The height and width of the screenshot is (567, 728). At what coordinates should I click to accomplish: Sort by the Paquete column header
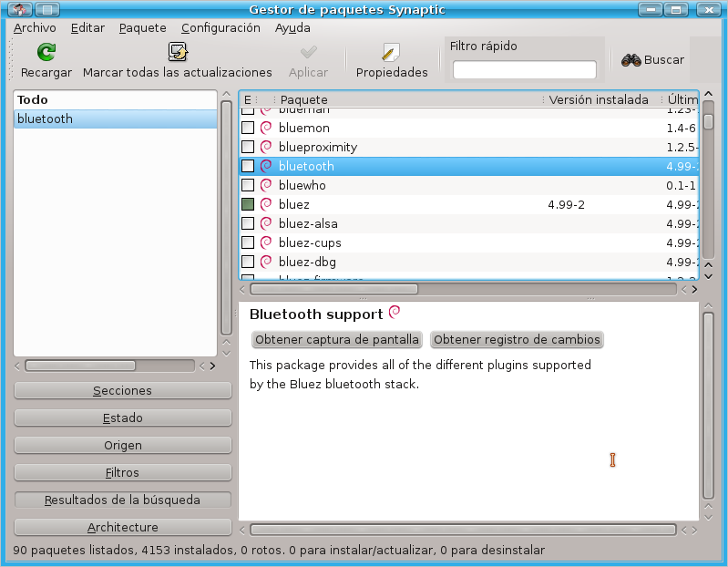407,100
